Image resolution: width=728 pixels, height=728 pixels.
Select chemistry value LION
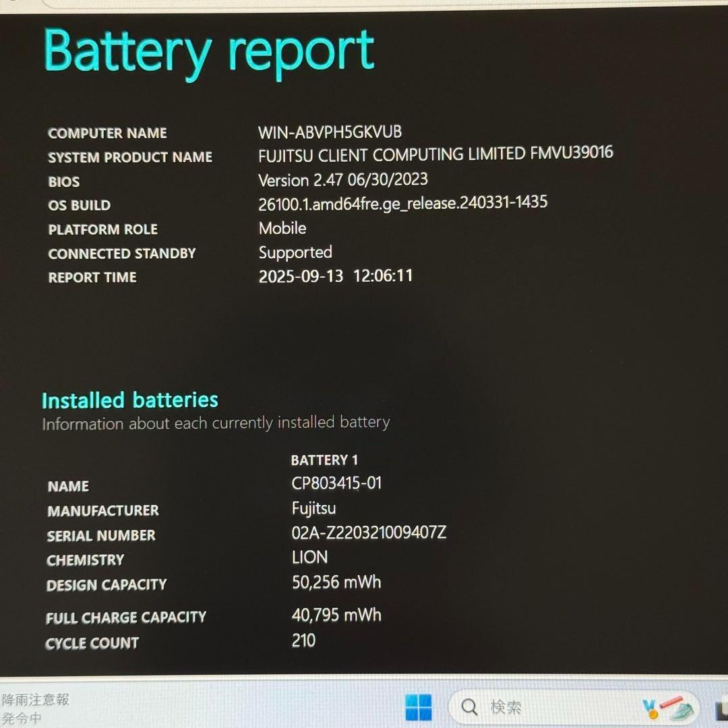(309, 557)
